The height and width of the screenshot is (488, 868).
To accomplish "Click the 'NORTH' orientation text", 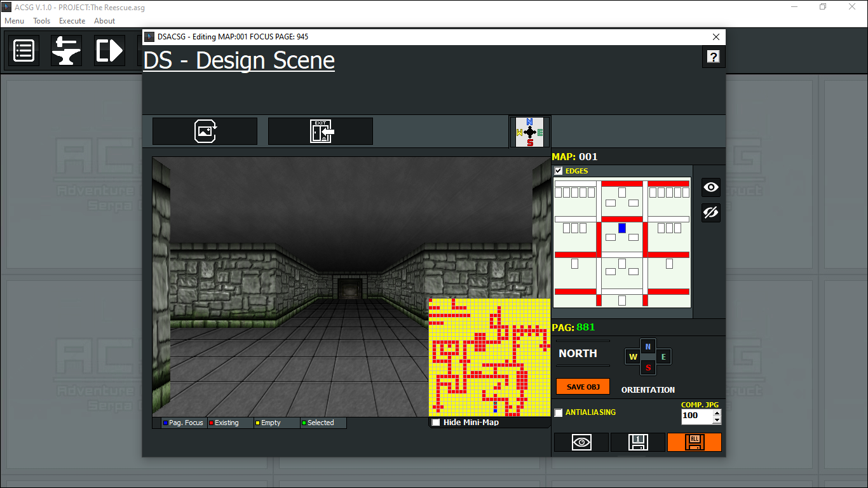I will pos(578,353).
